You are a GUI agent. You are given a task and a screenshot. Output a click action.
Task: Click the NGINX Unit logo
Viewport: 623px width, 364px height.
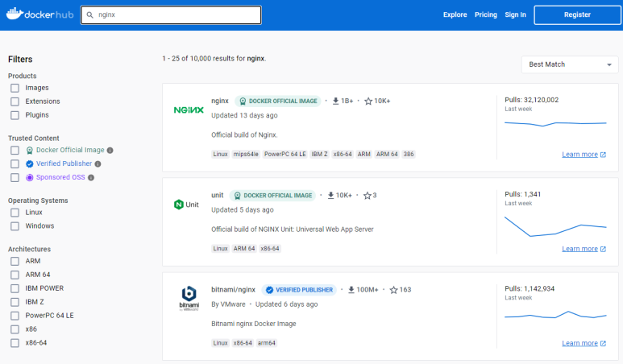186,205
